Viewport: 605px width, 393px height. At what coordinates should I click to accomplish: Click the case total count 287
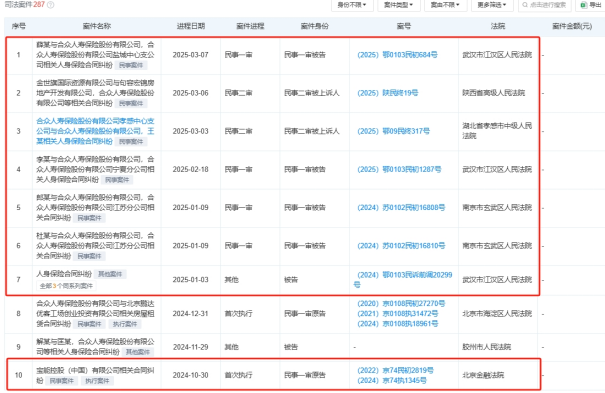pos(39,5)
